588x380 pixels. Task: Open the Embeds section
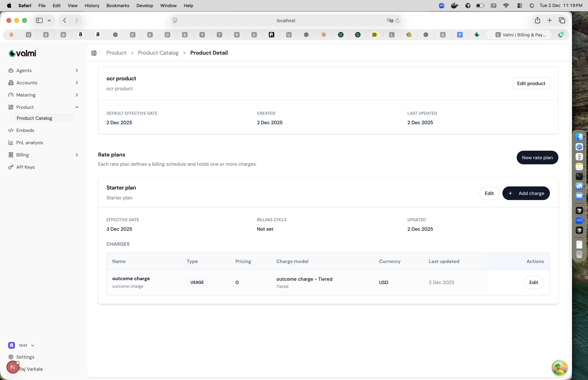25,130
